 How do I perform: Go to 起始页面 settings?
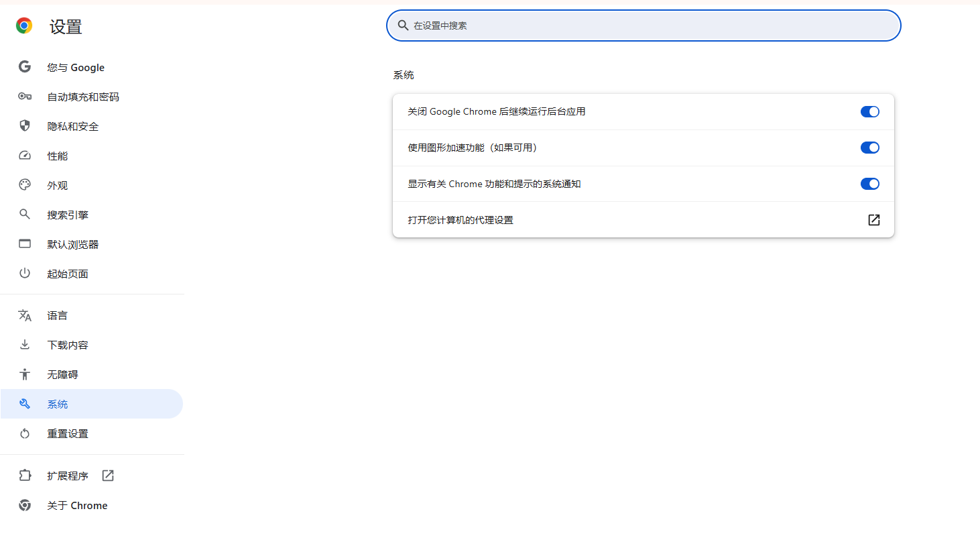click(x=92, y=274)
